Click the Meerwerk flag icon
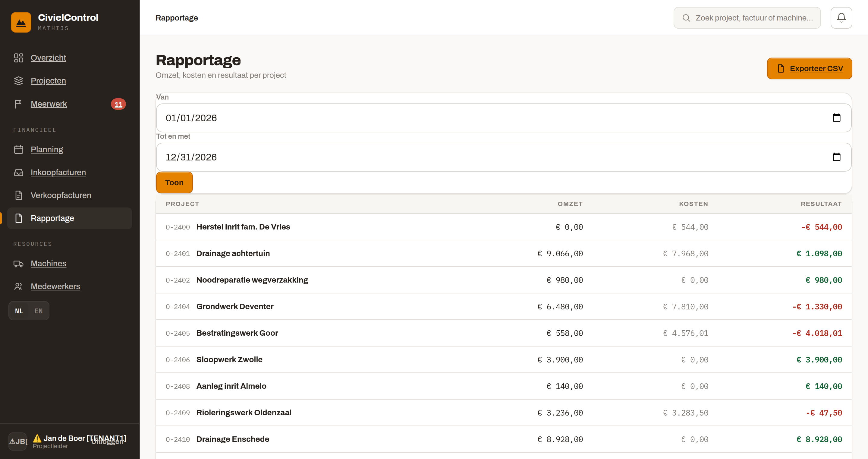 [x=18, y=104]
